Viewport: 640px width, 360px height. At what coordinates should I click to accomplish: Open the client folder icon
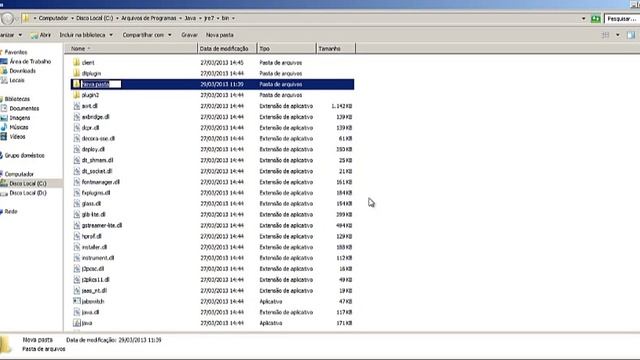click(x=76, y=62)
